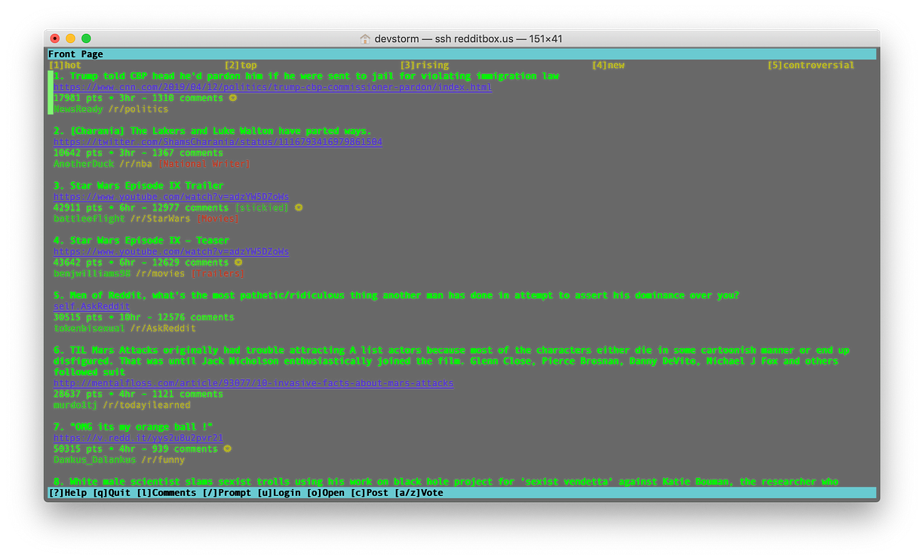Image resolution: width=924 pixels, height=560 pixels.
Task: Select post 5 title "Men of Reddit"
Action: coord(396,295)
